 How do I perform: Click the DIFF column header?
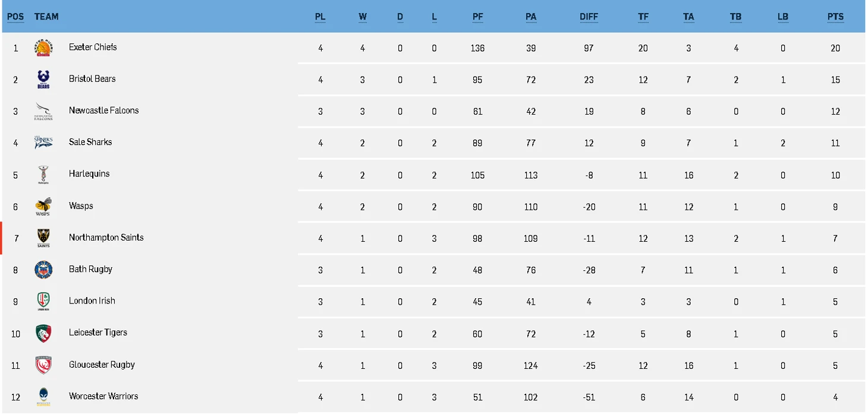click(x=589, y=17)
